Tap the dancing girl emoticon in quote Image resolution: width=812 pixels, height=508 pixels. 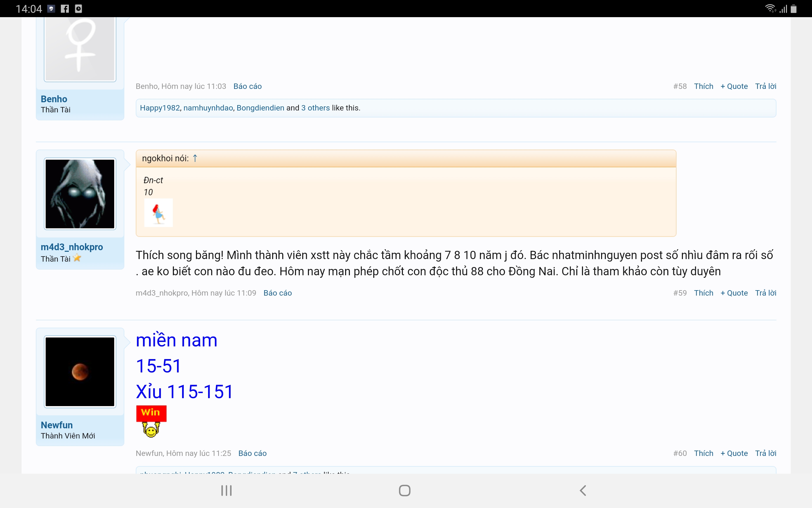[x=158, y=213]
